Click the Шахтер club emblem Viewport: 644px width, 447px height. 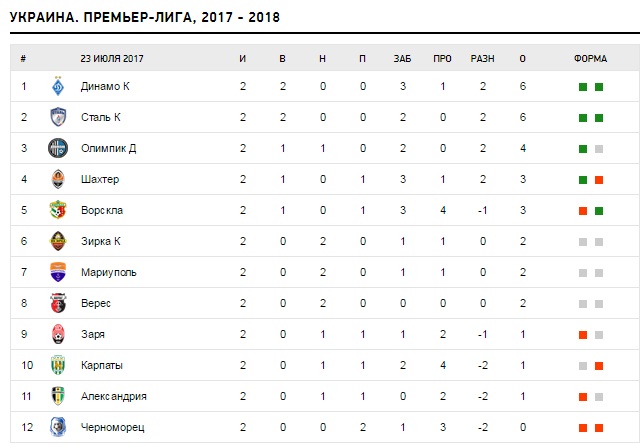tap(58, 180)
